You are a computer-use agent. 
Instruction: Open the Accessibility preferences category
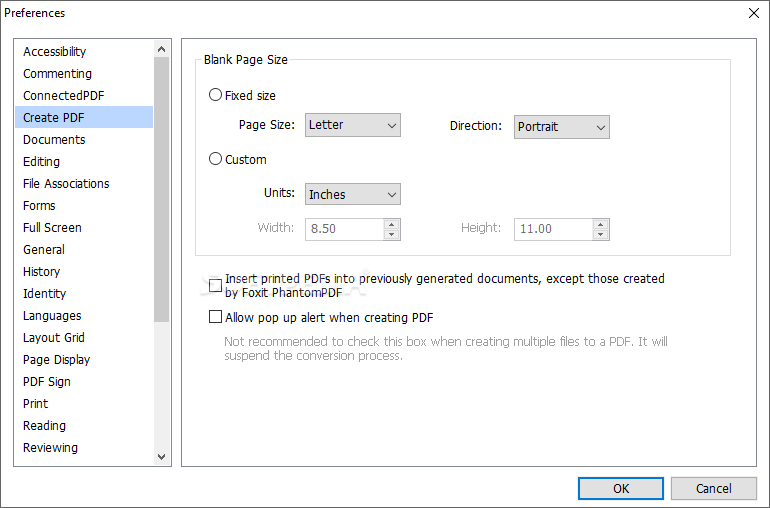(x=84, y=52)
